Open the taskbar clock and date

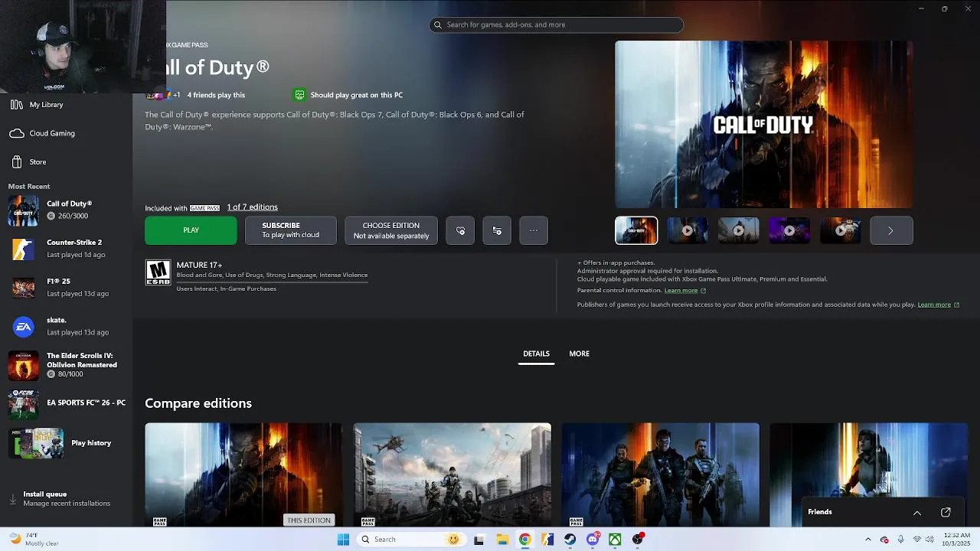[957, 540]
